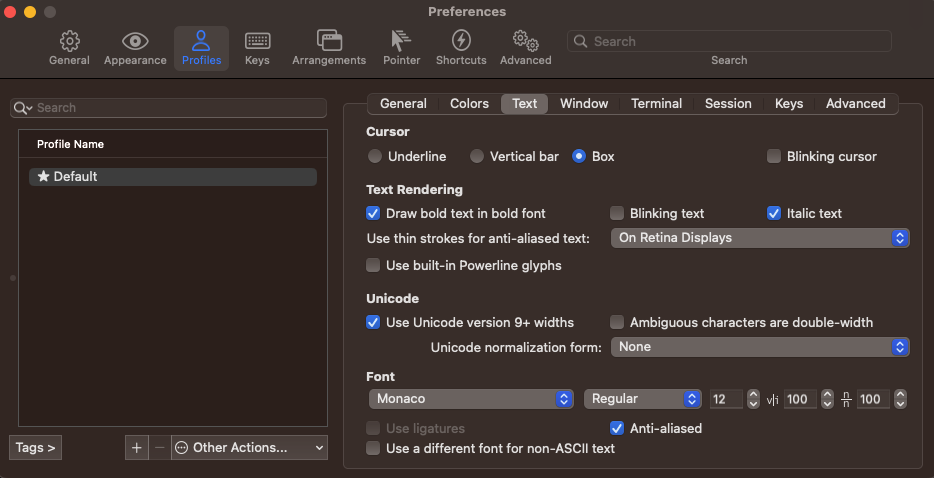Open the Monaco font family dropdown

coord(471,399)
